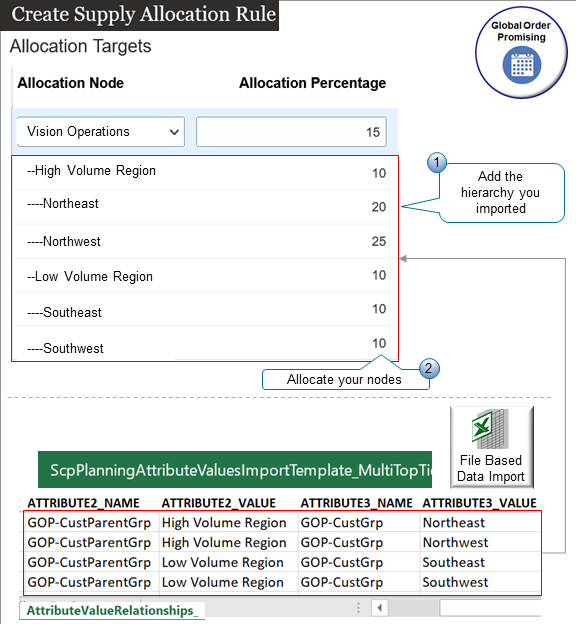This screenshot has width=576, height=624.
Task: Click the spreadsheet scroll-left arrow button
Action: coord(379,608)
